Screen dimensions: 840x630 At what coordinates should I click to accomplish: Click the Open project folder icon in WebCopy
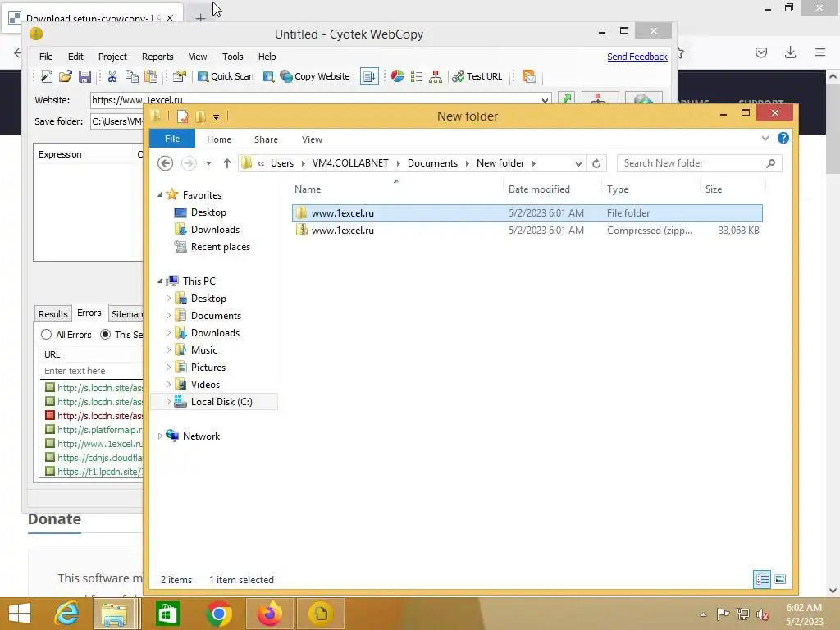click(x=66, y=76)
